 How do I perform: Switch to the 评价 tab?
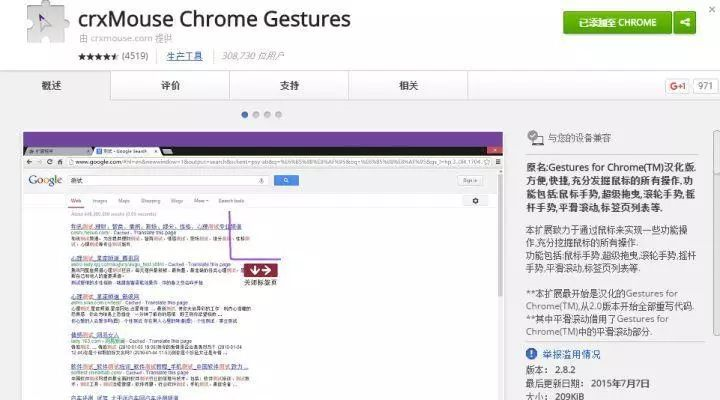click(170, 85)
